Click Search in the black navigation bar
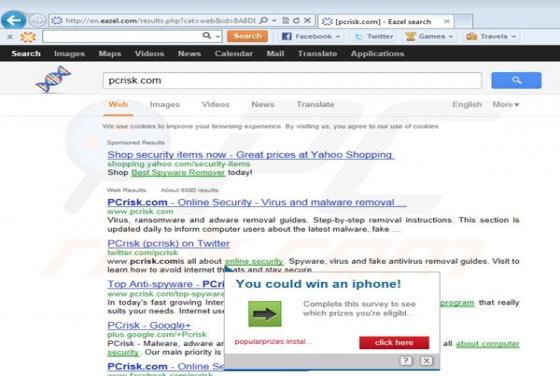Screen dimensions: 560x376 [26, 54]
